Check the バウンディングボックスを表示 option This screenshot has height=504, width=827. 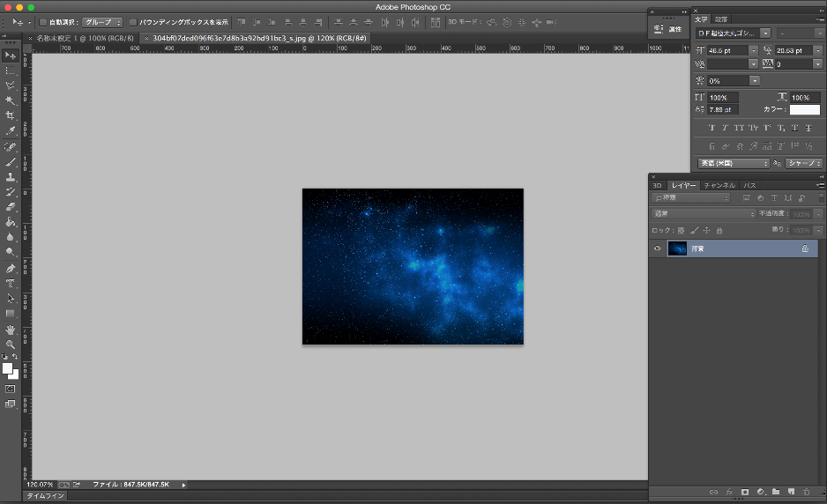coord(133,21)
